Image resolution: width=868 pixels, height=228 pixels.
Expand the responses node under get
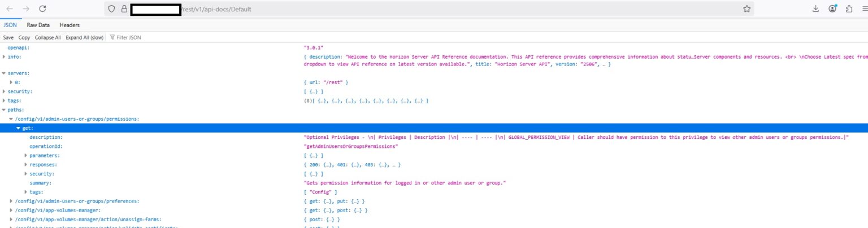point(25,164)
